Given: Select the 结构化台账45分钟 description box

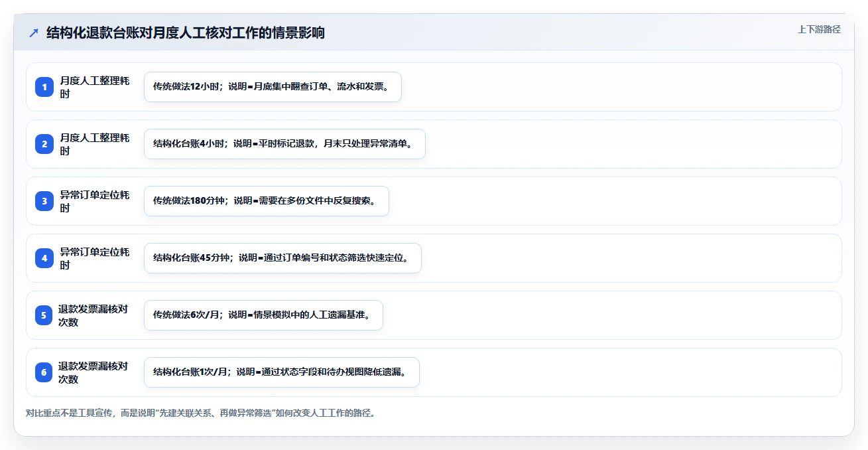Looking at the screenshot, I should [282, 258].
